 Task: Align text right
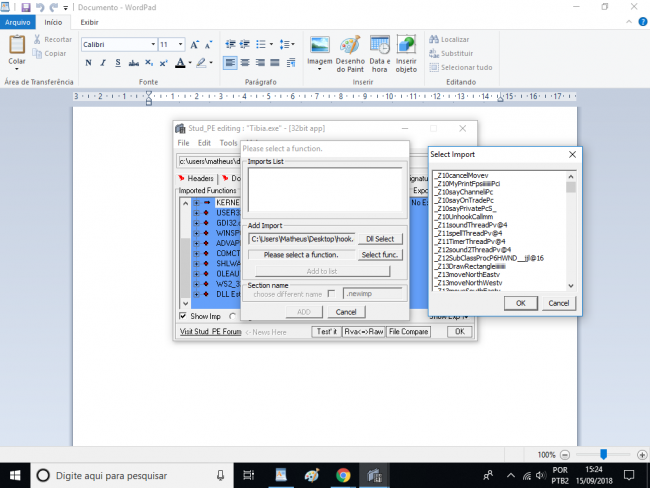click(x=260, y=63)
